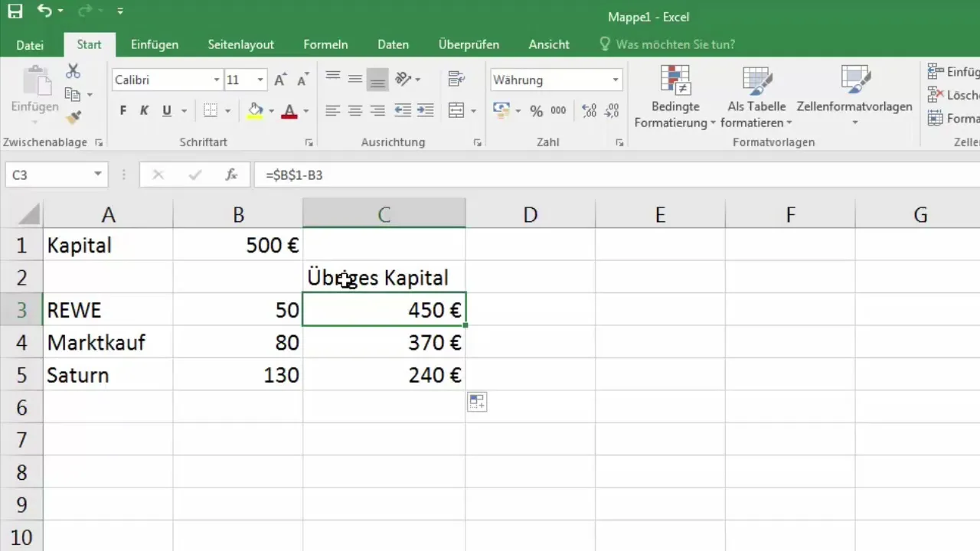Switch to the Ansicht tab
The width and height of the screenshot is (980, 551).
point(549,45)
